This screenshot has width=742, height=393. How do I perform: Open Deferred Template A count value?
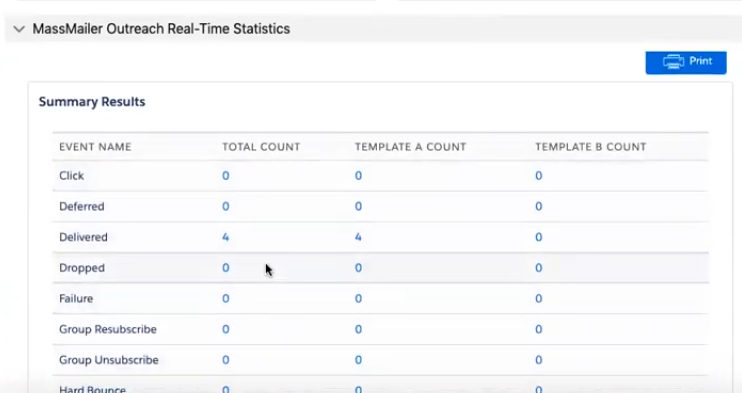pos(358,206)
